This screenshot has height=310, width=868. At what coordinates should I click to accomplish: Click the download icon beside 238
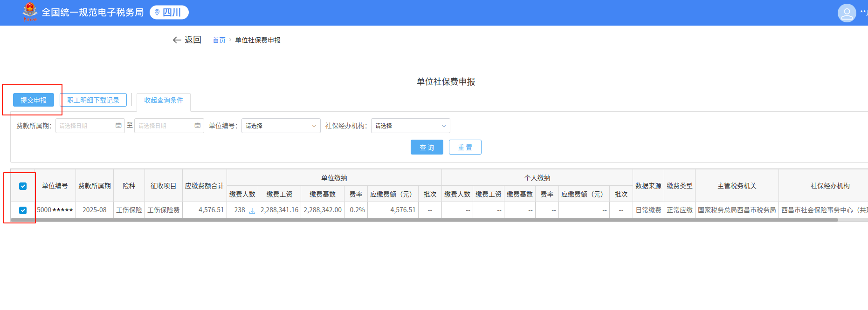coord(252,211)
